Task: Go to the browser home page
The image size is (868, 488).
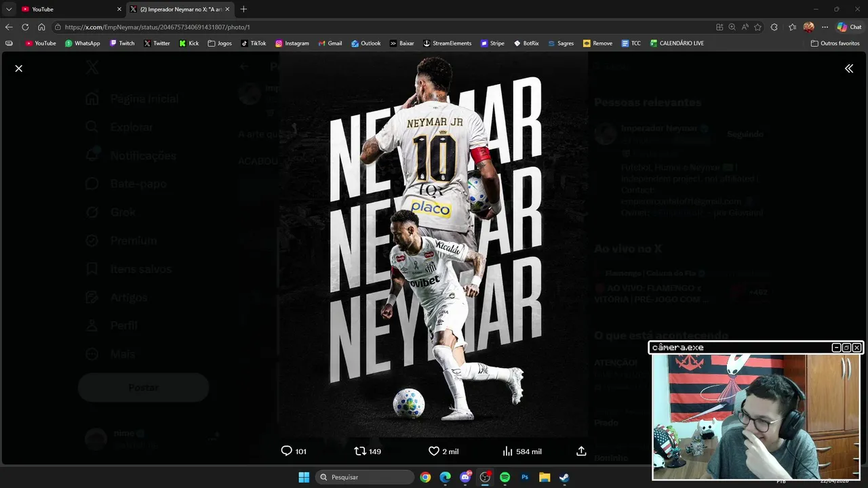Action: [x=41, y=27]
